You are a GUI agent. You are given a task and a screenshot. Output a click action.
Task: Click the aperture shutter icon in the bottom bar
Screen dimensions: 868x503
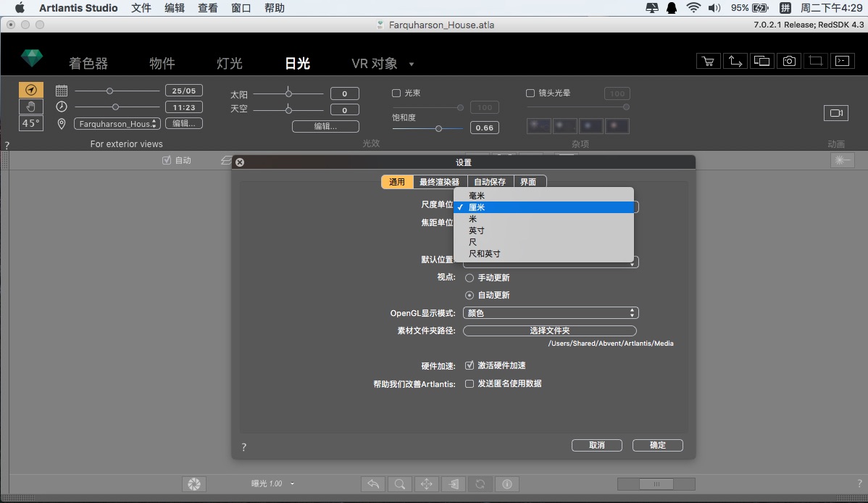(193, 483)
